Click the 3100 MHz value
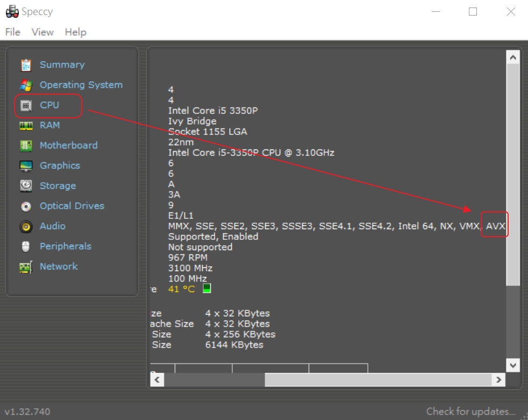 click(x=190, y=268)
